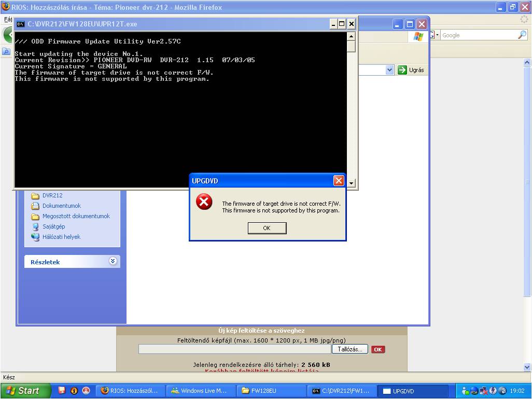Minimize the UPR12T.exe console window
532x399 pixels.
pos(333,24)
